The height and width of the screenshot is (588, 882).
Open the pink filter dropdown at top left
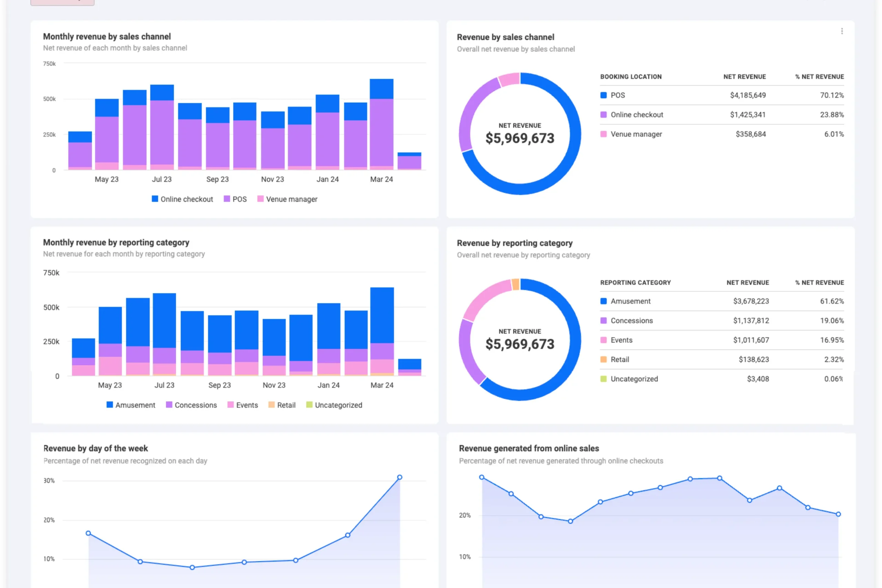click(x=62, y=2)
